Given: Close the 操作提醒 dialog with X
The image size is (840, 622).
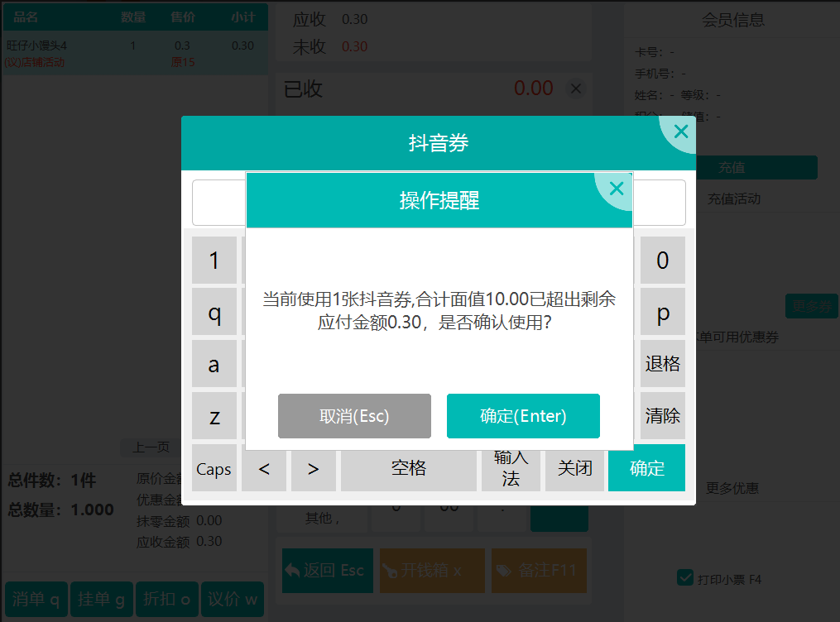Looking at the screenshot, I should (617, 189).
